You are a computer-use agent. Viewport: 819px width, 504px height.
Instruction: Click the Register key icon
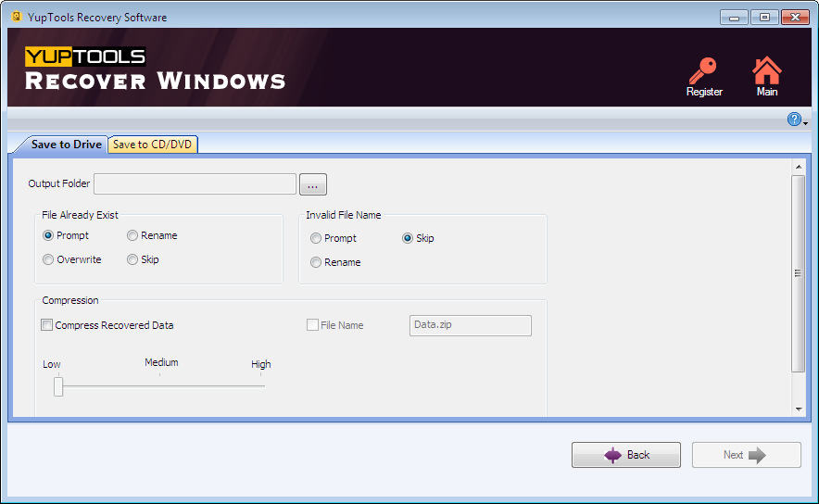click(703, 71)
